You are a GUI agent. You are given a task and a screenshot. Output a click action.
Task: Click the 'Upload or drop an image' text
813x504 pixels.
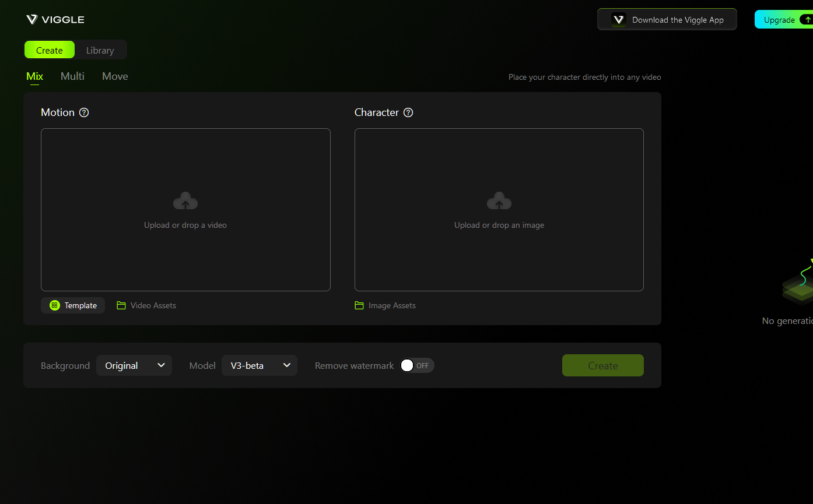pyautogui.click(x=499, y=225)
